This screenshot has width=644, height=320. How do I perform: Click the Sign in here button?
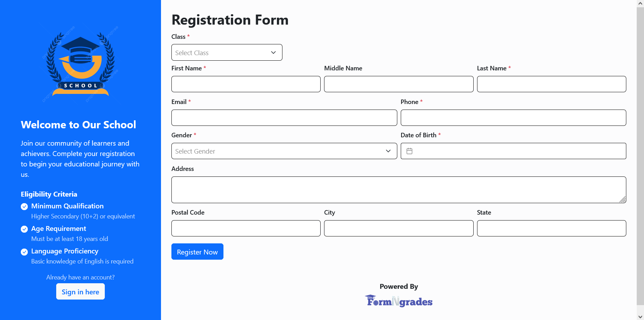click(80, 292)
